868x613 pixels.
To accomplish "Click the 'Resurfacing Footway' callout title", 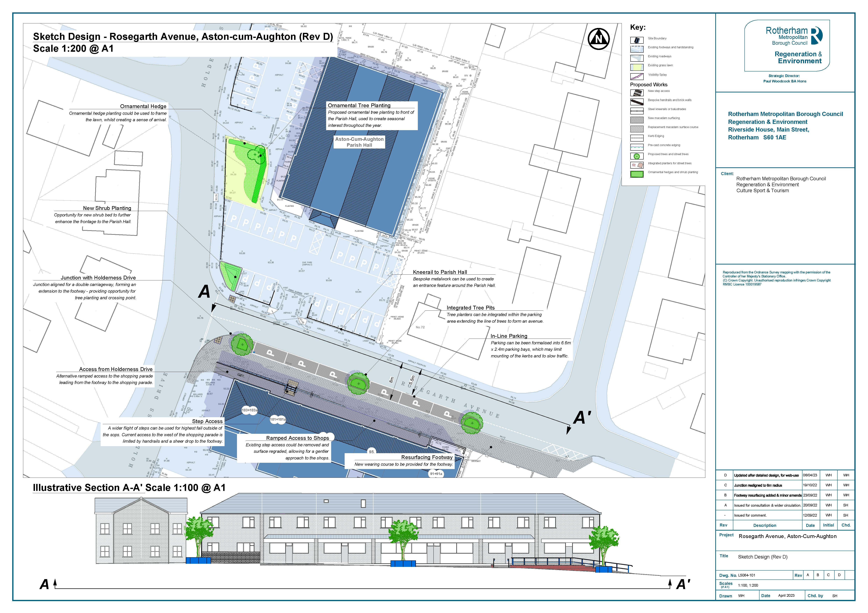I will [427, 457].
